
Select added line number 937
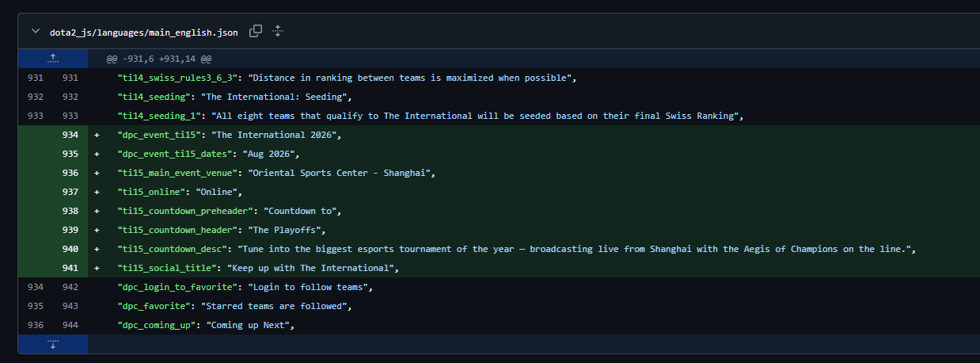(x=70, y=192)
